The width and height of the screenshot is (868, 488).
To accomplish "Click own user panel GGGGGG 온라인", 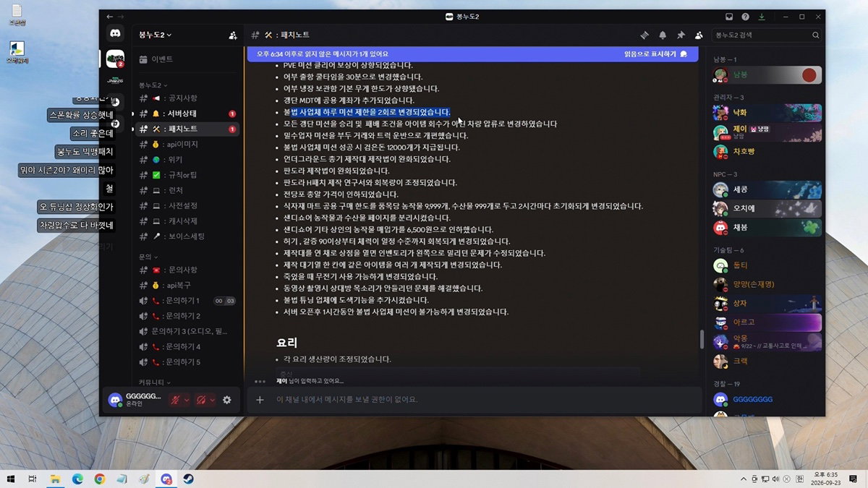I will pos(135,400).
